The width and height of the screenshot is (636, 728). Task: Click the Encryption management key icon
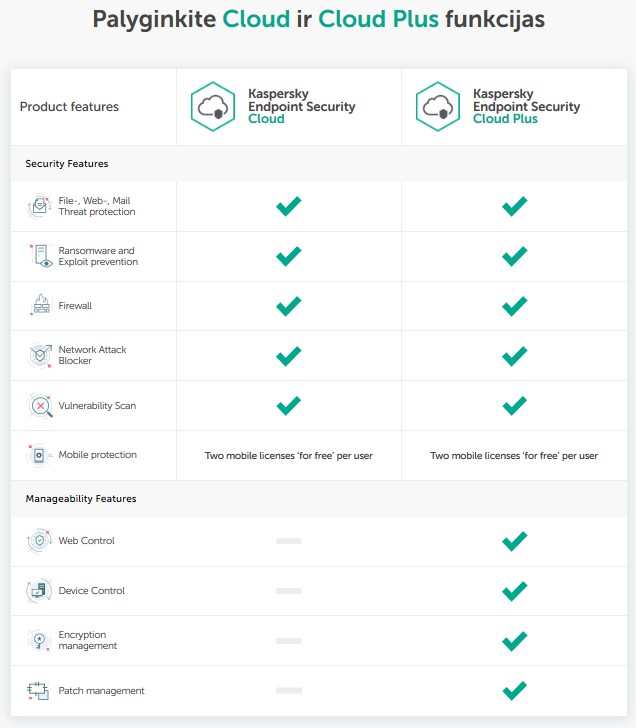coord(39,640)
